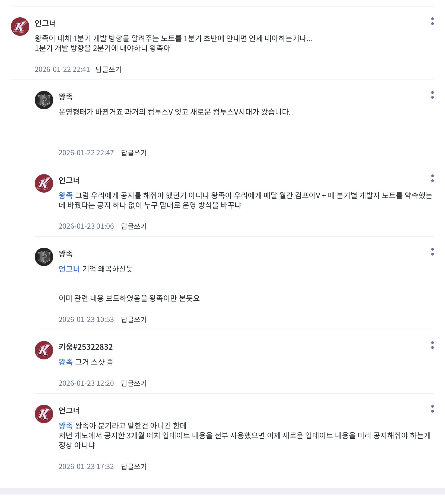This screenshot has height=504, width=445.
Task: Click the 2026-01-23 10:53 timestamp
Action: 86,320
